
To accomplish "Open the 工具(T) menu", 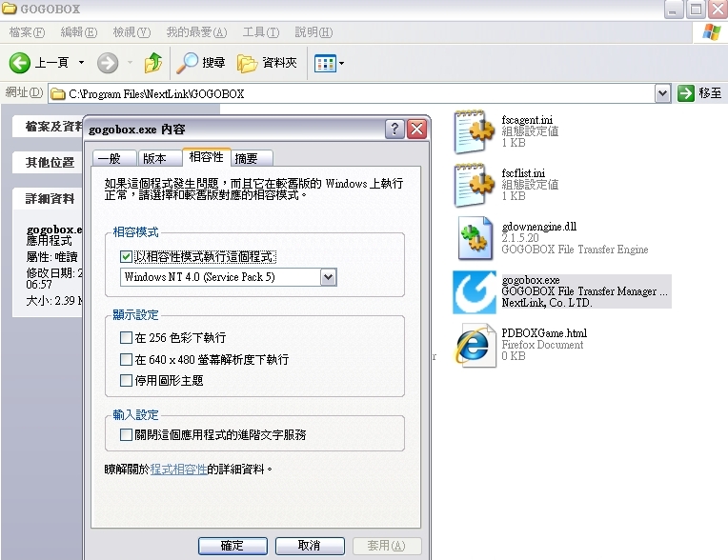I will [261, 32].
